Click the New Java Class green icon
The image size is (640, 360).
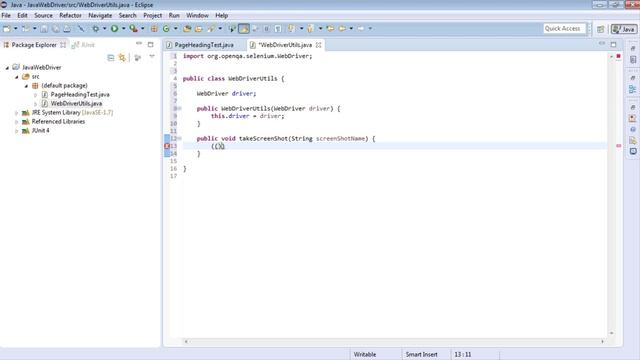coord(166,29)
